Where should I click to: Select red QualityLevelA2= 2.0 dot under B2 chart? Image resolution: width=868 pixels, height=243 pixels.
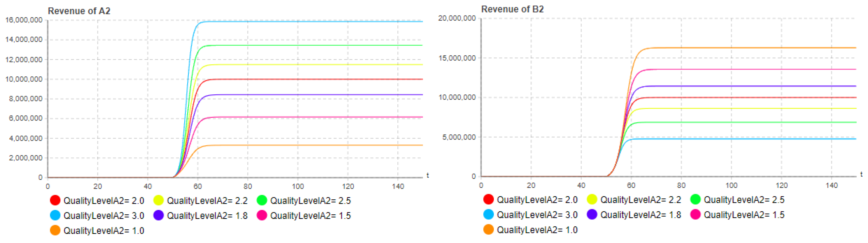488,199
